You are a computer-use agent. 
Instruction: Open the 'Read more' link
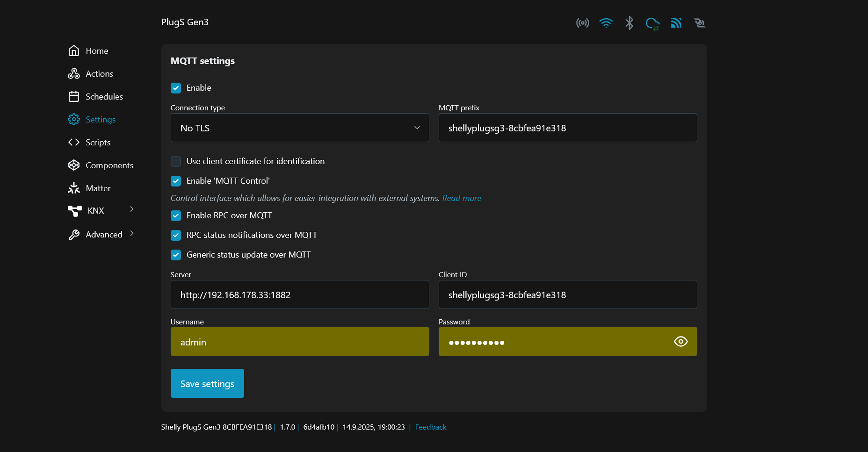pos(462,198)
